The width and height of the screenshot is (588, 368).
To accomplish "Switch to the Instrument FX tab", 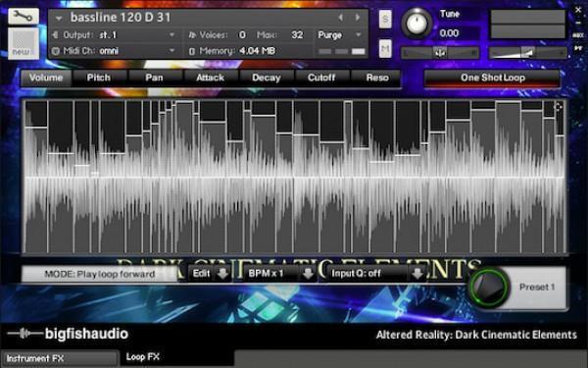I will click(x=59, y=358).
